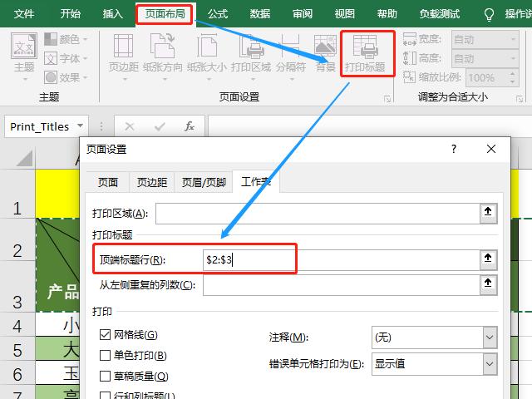Decrease 缩放比例 scale with down stepper

pos(512,81)
